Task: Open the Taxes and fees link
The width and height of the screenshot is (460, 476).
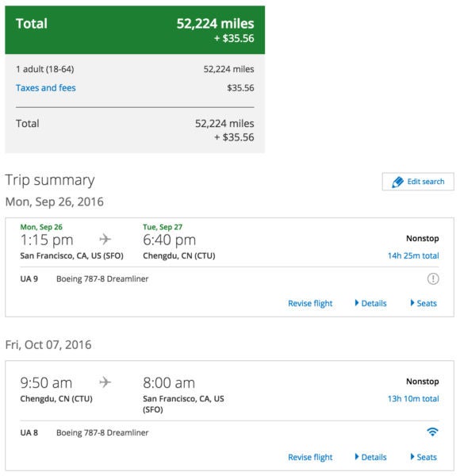Action: 46,88
